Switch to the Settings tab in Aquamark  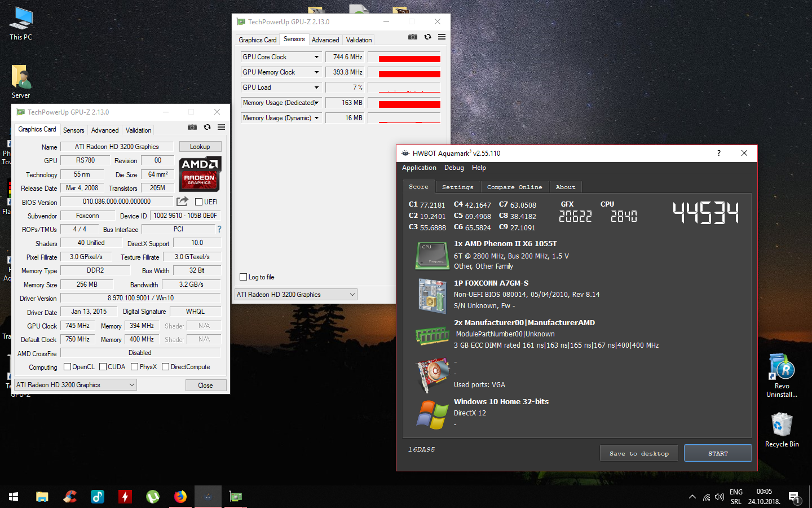click(x=458, y=187)
